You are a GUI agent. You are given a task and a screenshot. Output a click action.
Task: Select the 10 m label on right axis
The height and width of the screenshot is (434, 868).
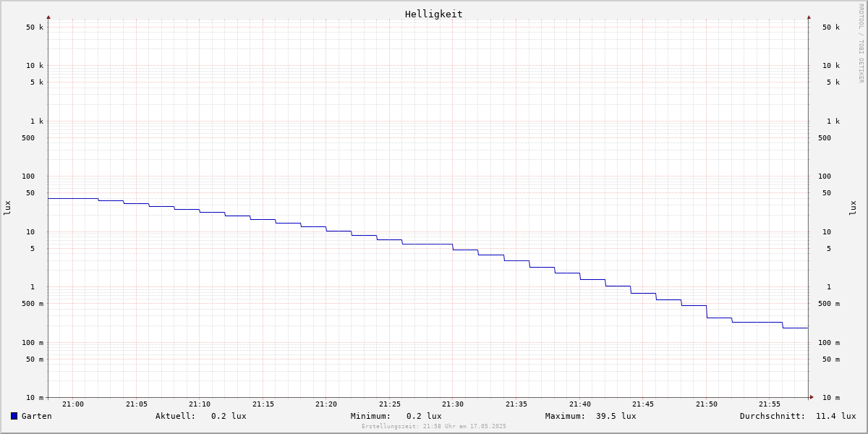[x=831, y=398]
